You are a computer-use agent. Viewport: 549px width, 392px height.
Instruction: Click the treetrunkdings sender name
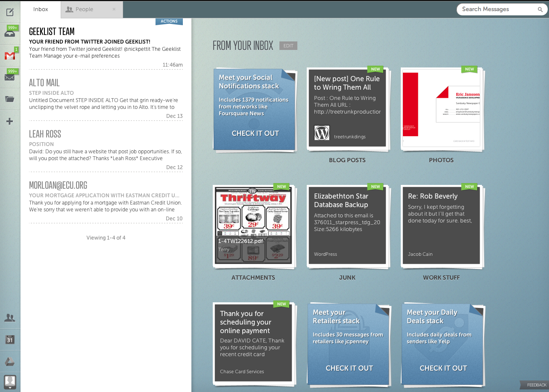pos(349,137)
